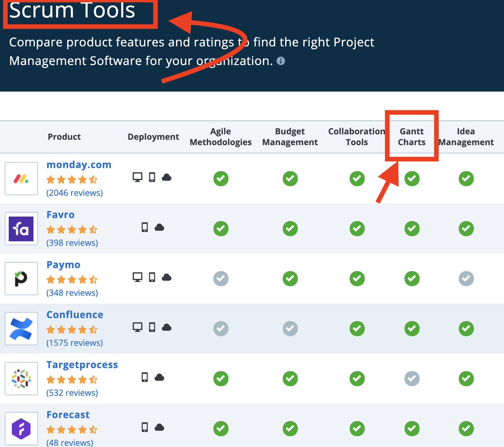View Forecast's 48 reviews
Screen dimensions: 504x447
coord(70,442)
